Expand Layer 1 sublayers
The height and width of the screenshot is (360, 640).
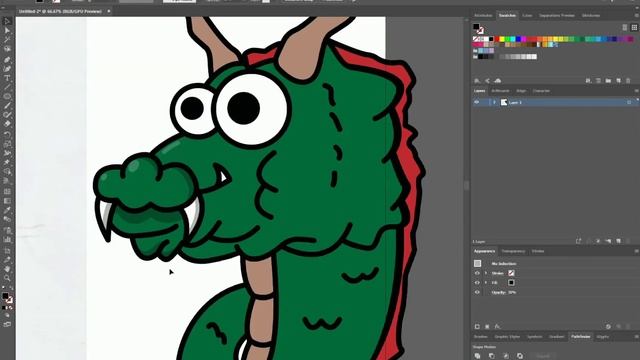(x=494, y=102)
